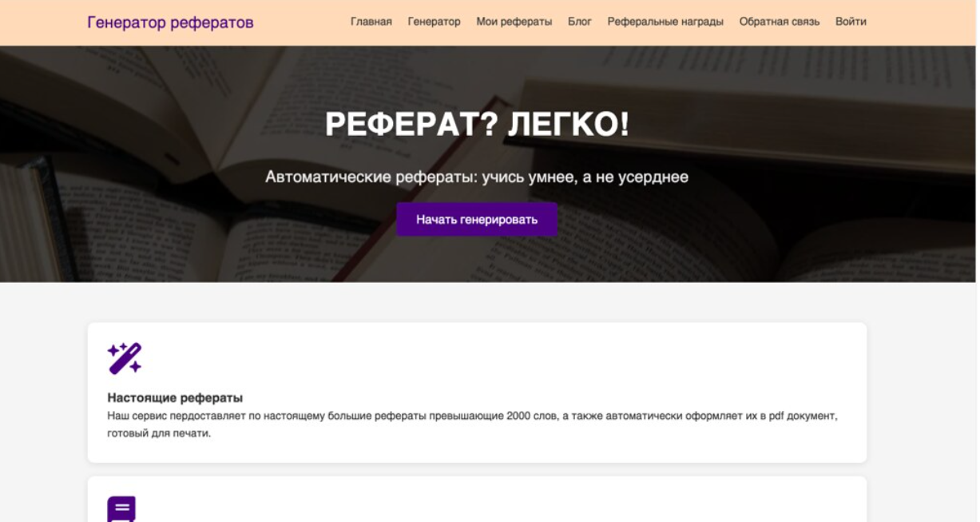Click blank space inside the second feature card
The width and height of the screenshot is (980, 522).
[x=479, y=504]
